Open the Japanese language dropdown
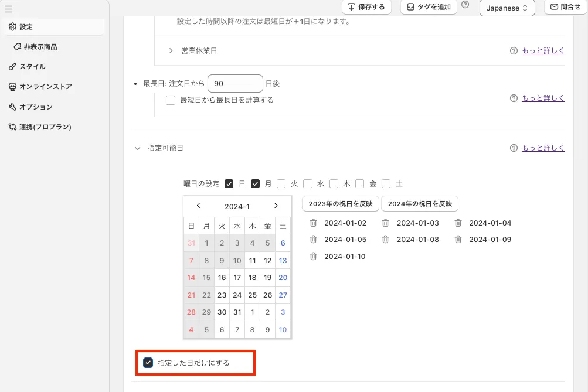 click(x=507, y=8)
